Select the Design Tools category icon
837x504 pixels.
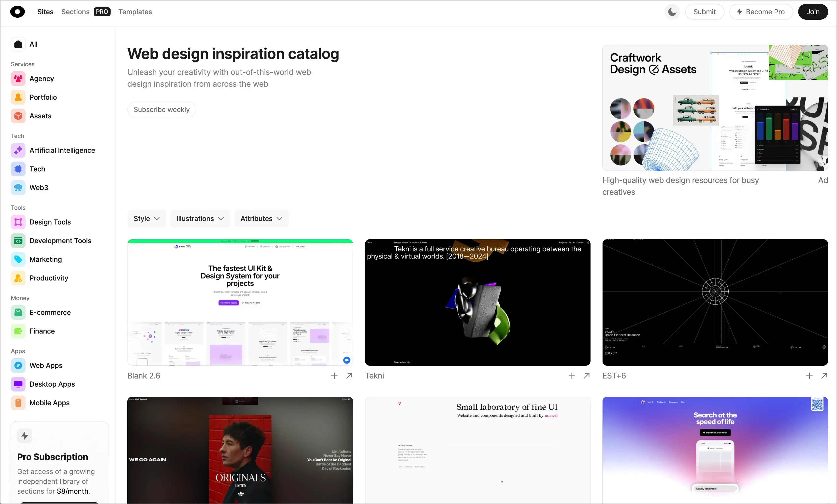[18, 222]
